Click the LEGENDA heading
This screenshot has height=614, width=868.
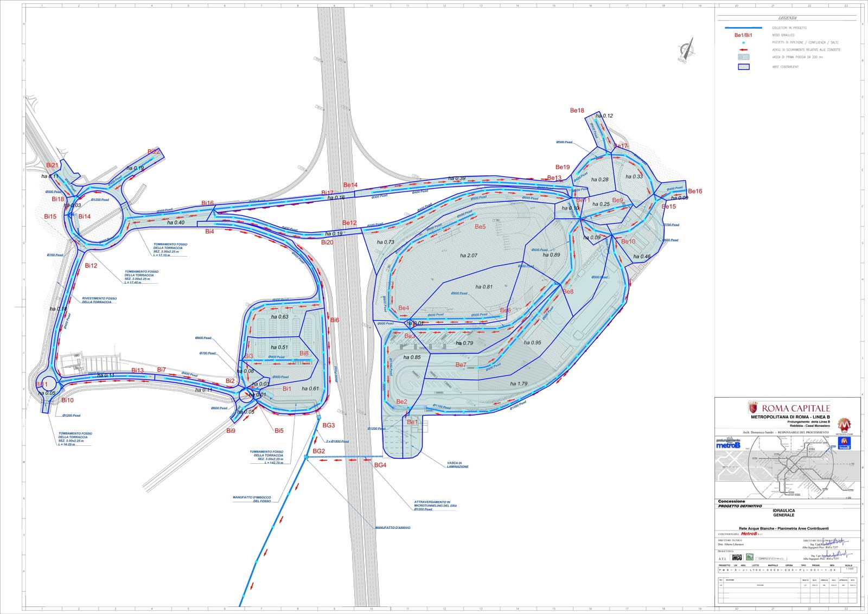[787, 18]
